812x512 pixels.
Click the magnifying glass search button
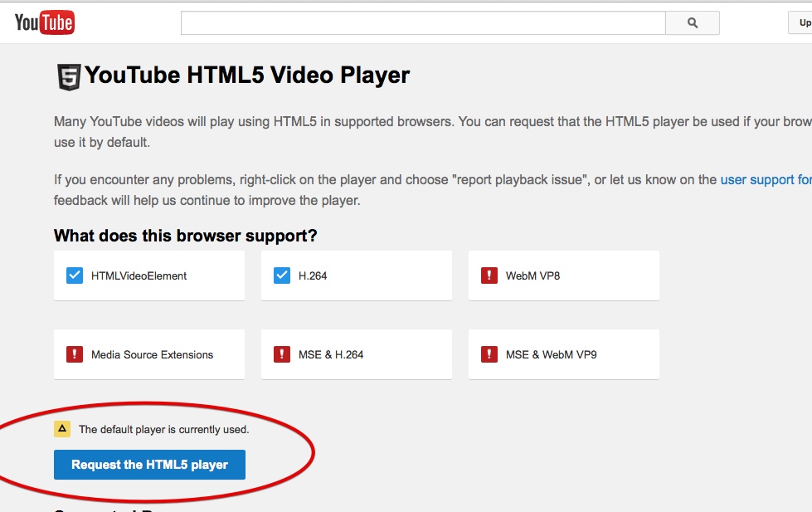693,22
